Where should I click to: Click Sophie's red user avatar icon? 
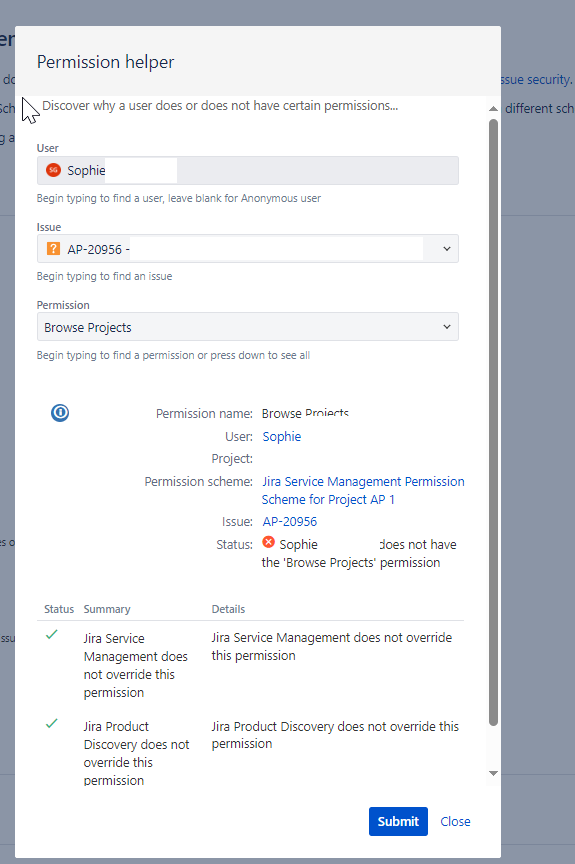click(x=53, y=170)
